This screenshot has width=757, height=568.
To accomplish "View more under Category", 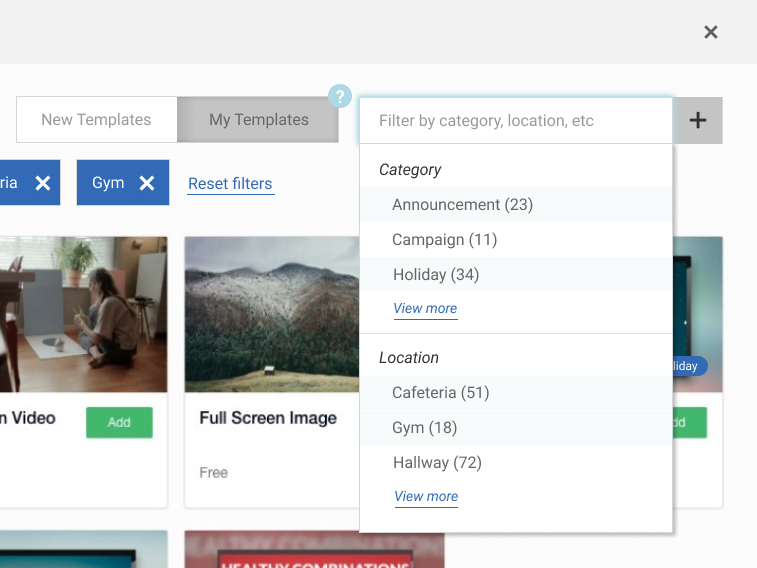I will [425, 308].
